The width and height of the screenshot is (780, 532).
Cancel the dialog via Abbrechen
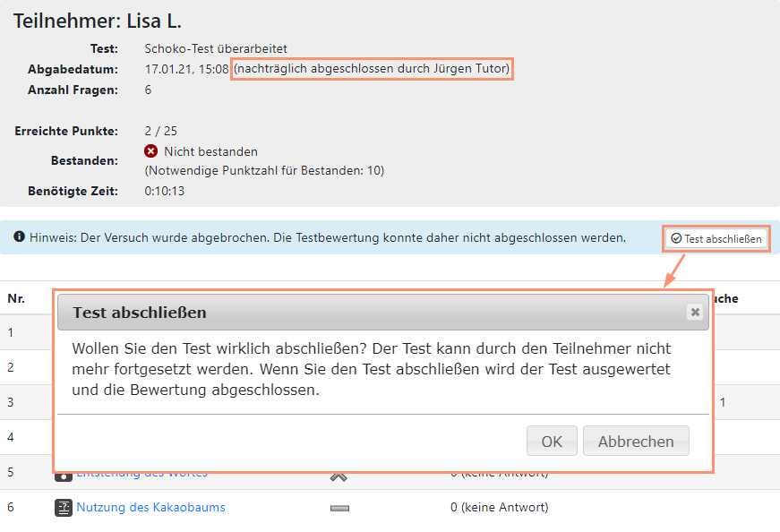636,441
